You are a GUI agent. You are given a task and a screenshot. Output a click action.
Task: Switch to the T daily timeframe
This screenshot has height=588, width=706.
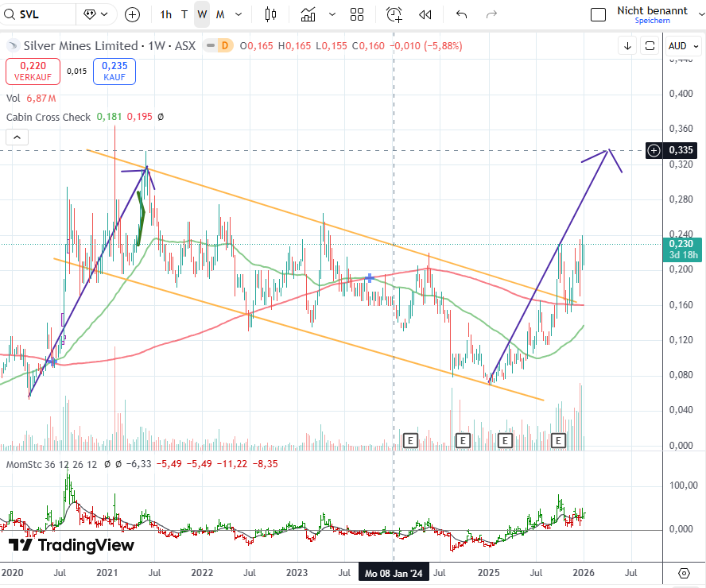coord(184,15)
